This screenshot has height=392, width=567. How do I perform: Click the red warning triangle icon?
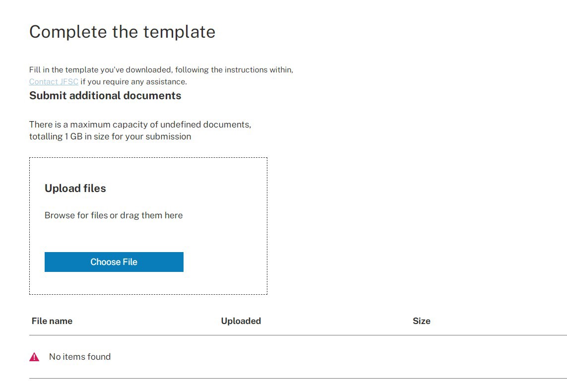click(x=34, y=357)
